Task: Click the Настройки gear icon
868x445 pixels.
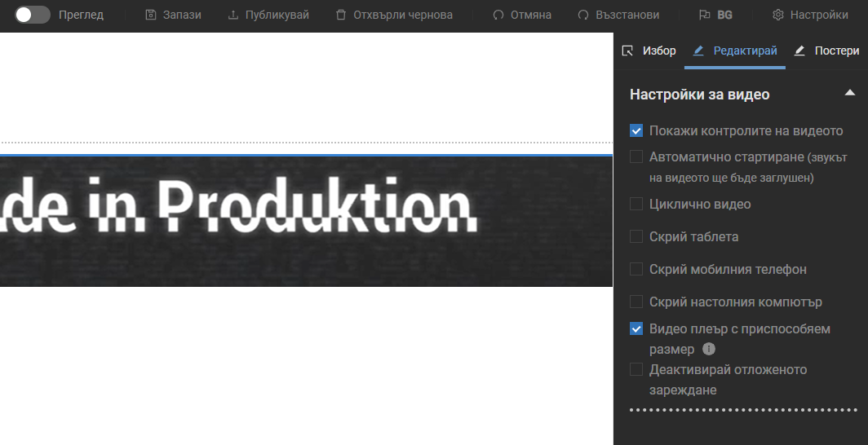Action: coord(778,15)
